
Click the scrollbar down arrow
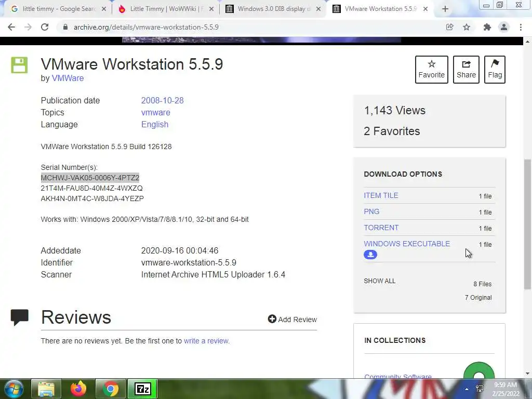(x=527, y=374)
